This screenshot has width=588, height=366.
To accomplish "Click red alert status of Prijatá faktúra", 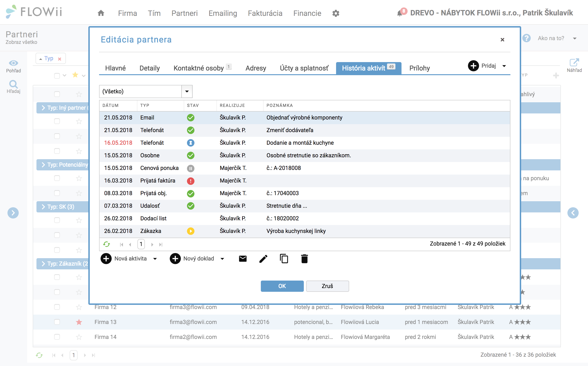I will tap(190, 181).
